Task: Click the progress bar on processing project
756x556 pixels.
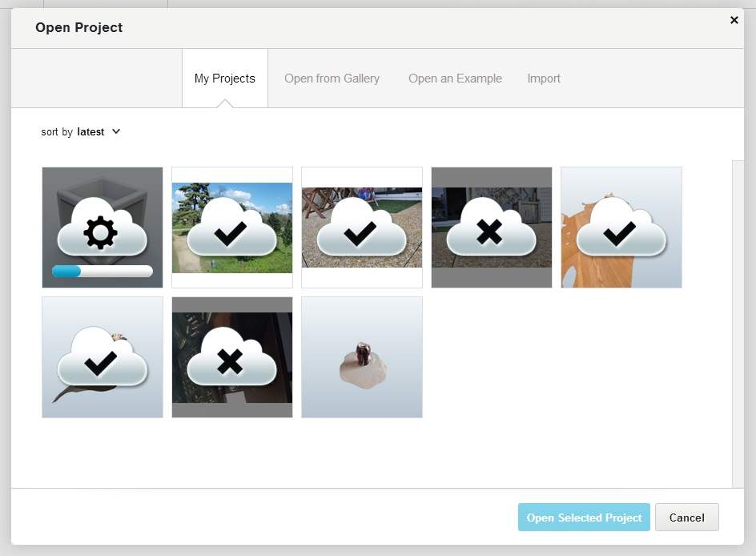Action: tap(103, 272)
